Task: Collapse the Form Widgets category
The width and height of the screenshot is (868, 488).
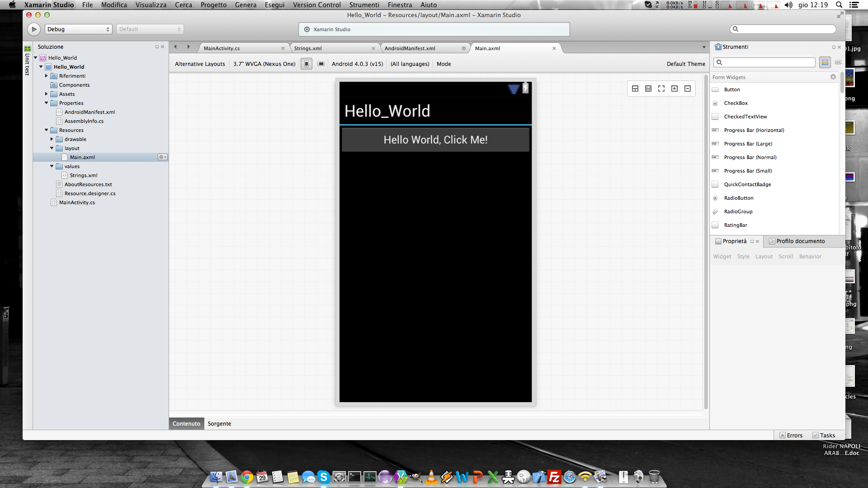Action: [x=833, y=77]
